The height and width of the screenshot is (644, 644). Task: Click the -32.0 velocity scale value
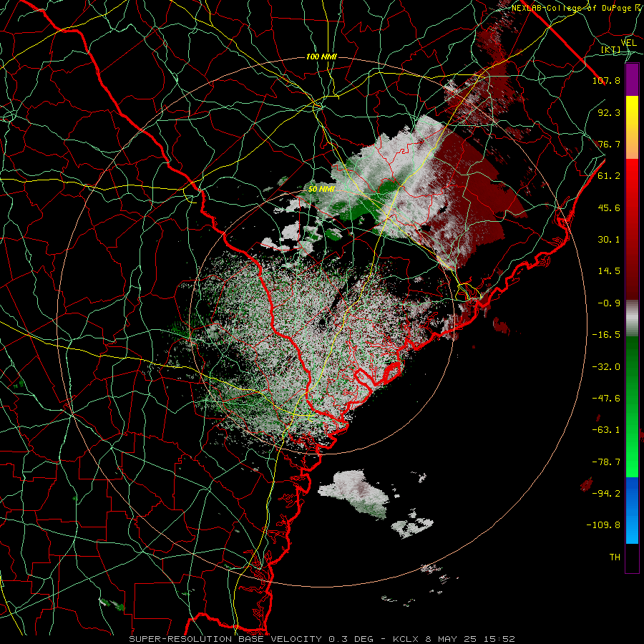[x=606, y=367]
